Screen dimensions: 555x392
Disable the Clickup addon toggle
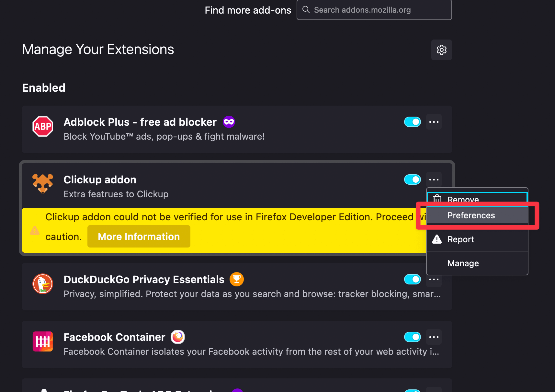click(413, 179)
